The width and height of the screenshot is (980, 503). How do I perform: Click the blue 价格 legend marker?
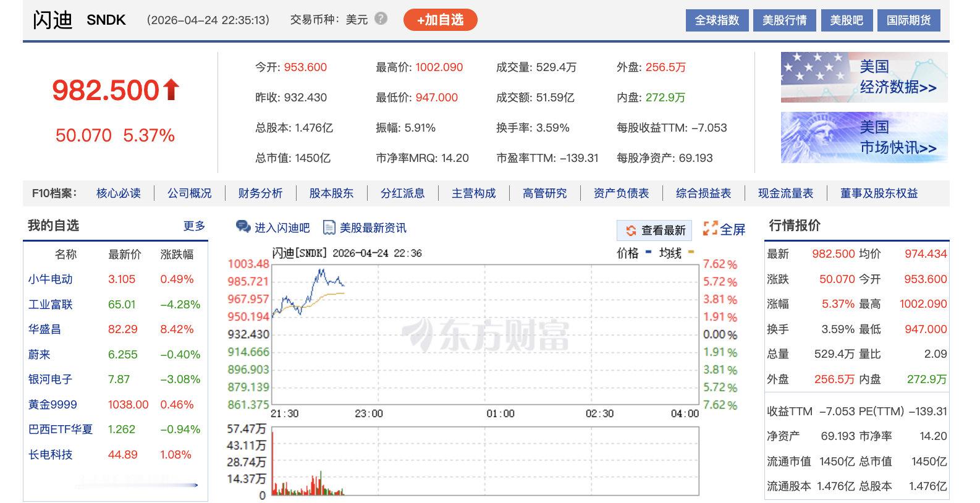click(x=648, y=252)
